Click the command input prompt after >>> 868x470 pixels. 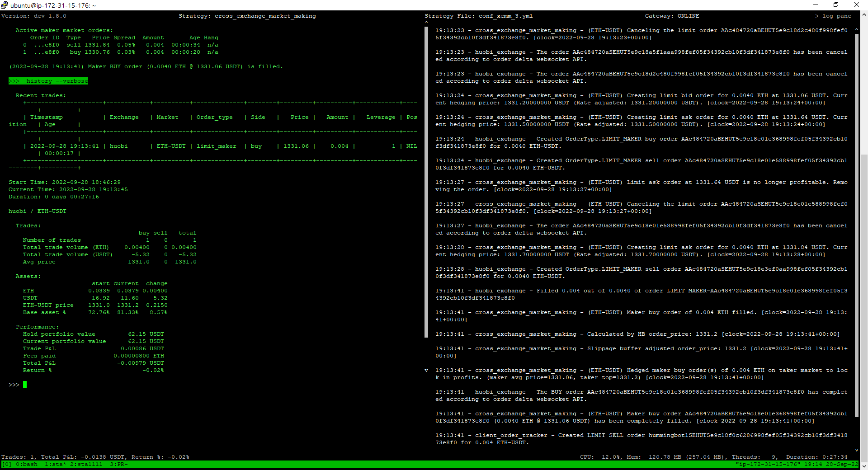coord(14,385)
